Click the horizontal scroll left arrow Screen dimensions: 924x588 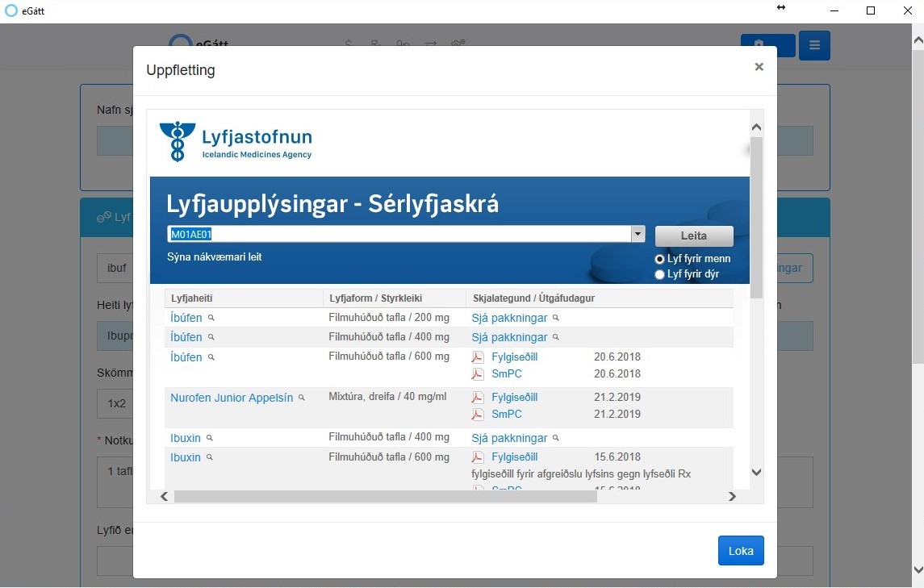coord(165,497)
